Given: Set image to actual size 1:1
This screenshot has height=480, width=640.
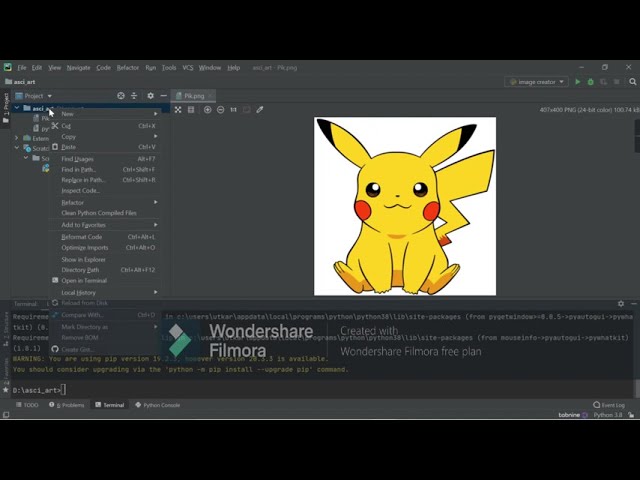Looking at the screenshot, I should 233,109.
